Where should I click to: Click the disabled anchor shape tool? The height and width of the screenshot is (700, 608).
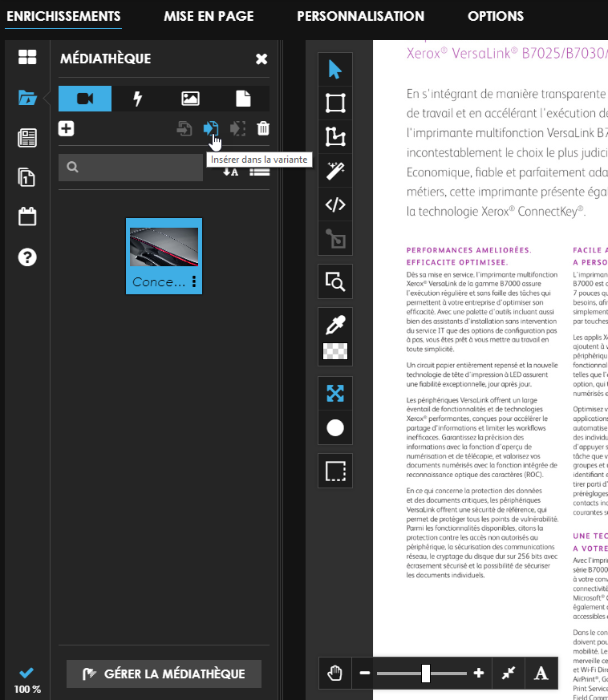[x=335, y=238]
